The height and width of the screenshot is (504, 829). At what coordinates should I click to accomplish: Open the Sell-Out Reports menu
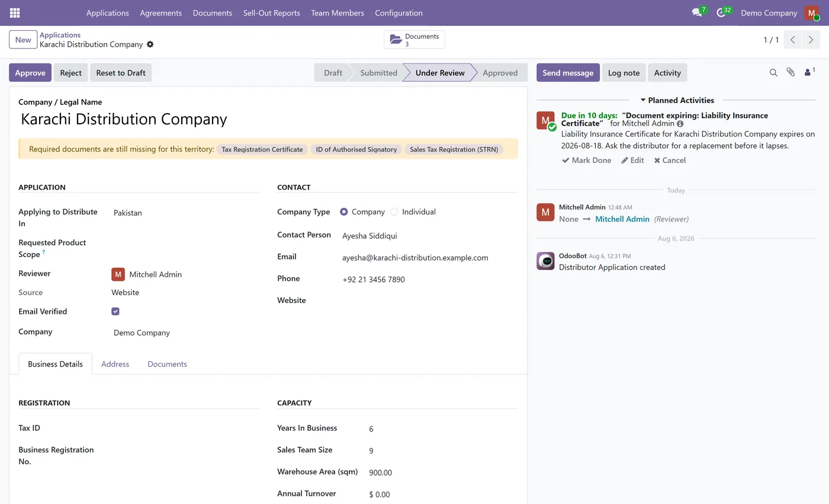[x=271, y=12]
